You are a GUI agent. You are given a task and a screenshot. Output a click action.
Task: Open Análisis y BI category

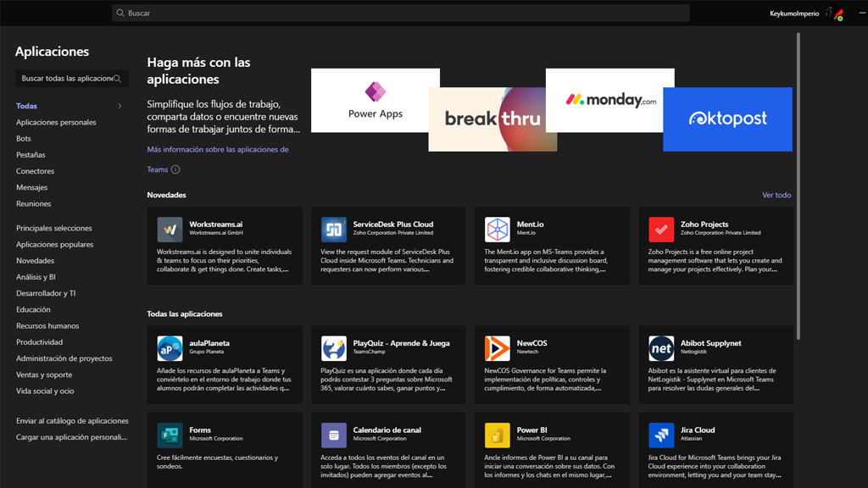[36, 277]
